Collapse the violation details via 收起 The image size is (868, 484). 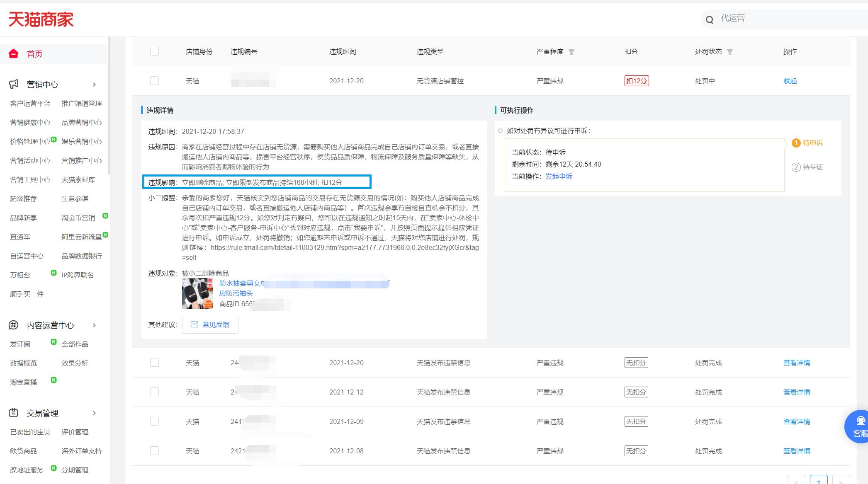[x=790, y=81]
